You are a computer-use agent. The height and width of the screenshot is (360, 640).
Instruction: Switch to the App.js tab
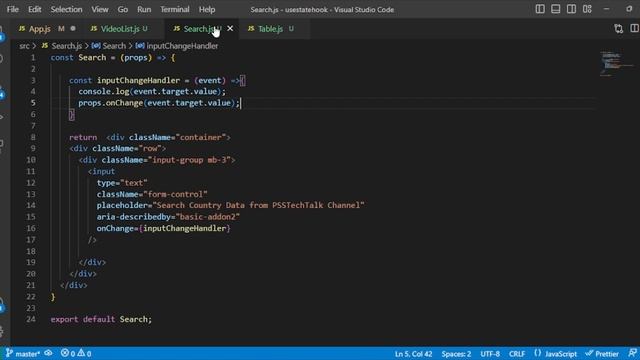(40, 29)
